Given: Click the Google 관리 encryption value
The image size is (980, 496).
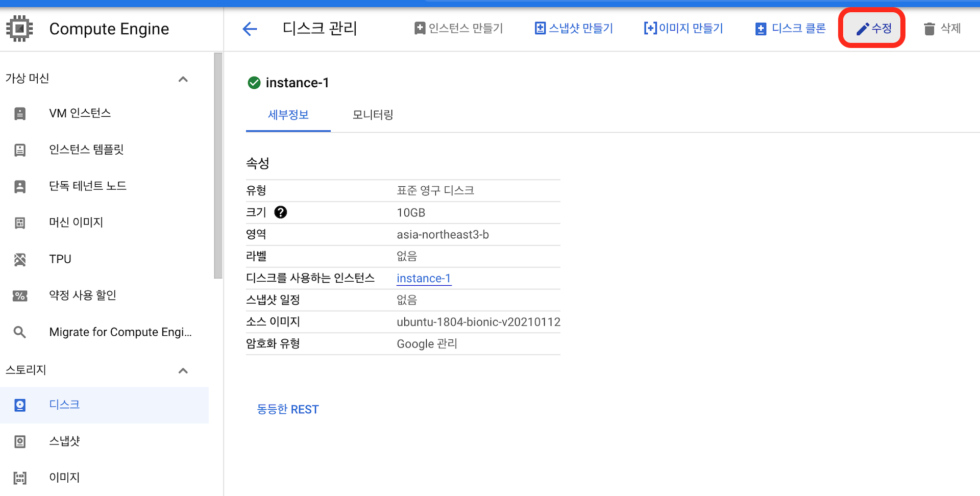Looking at the screenshot, I should pos(427,344).
